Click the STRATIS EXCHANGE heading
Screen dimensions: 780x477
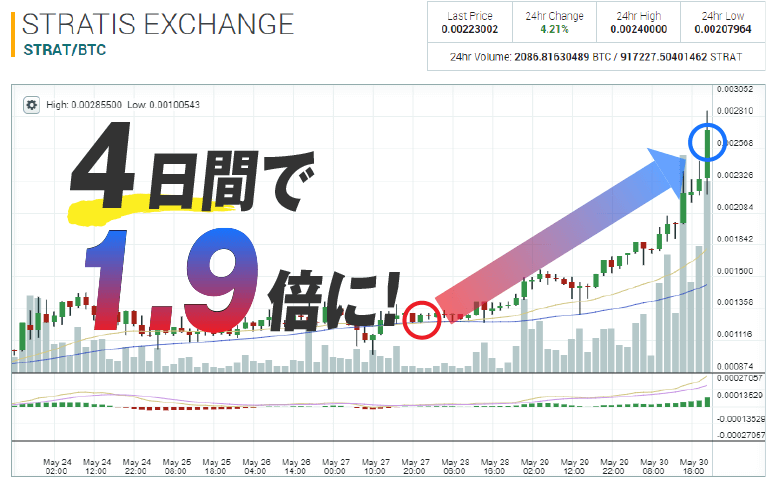click(158, 24)
